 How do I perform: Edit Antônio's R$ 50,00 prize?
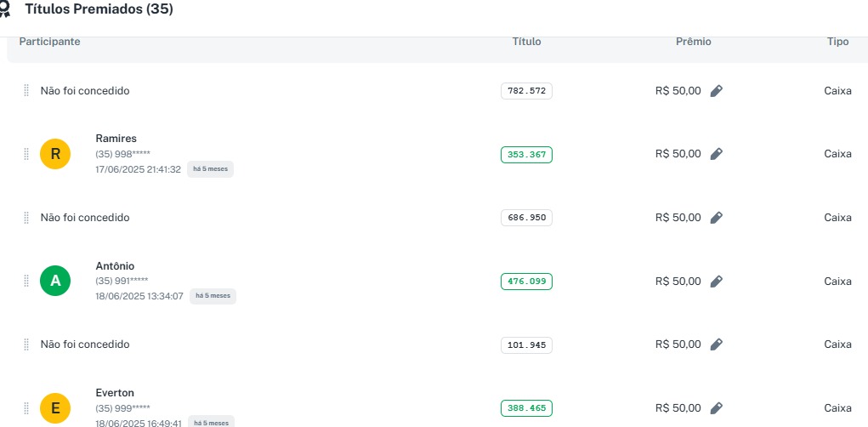tap(716, 282)
